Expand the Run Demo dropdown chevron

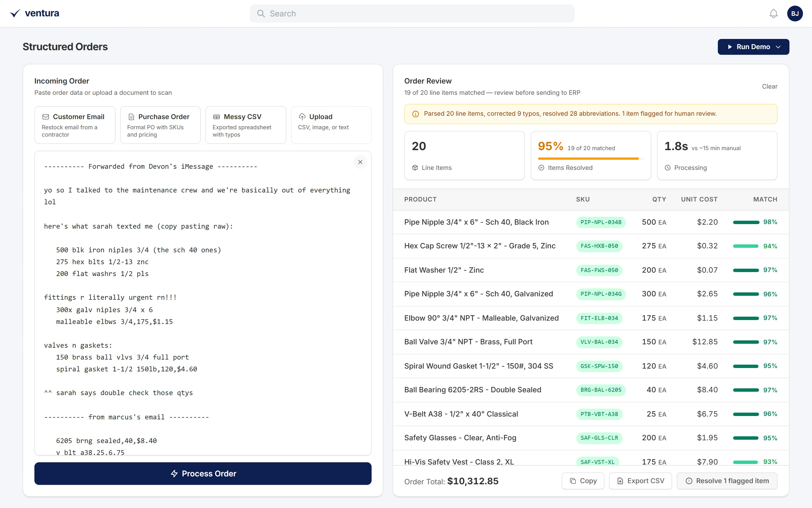coord(778,47)
